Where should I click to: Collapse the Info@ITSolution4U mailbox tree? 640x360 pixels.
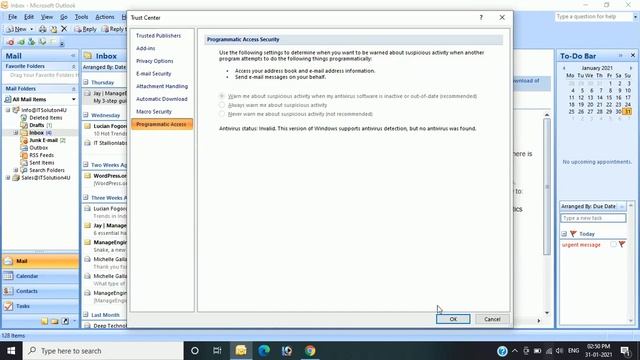click(8, 110)
